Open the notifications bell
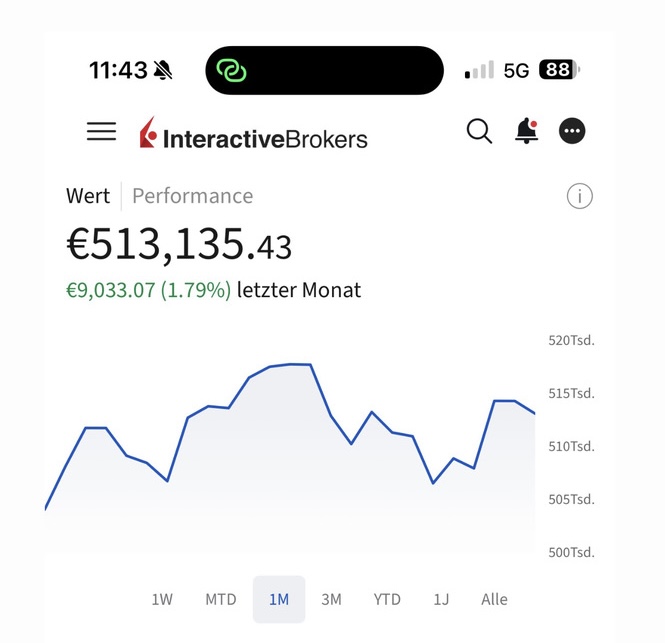Screen dimensions: 665x643 click(x=526, y=131)
